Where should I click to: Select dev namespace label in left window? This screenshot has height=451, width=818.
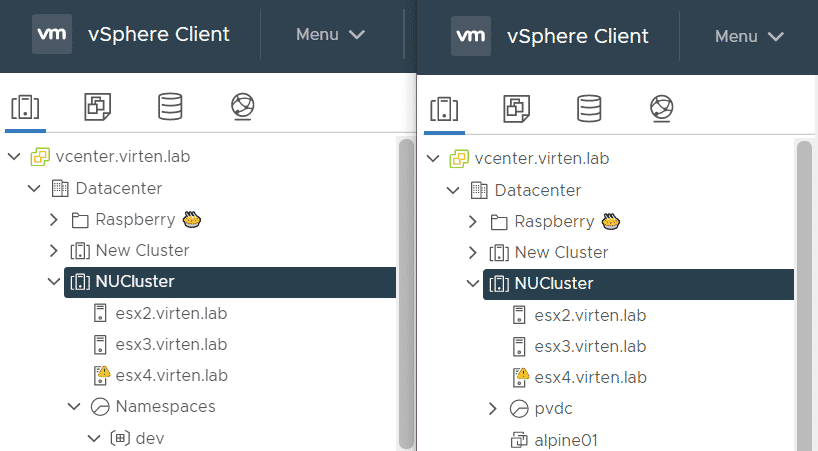tap(150, 438)
